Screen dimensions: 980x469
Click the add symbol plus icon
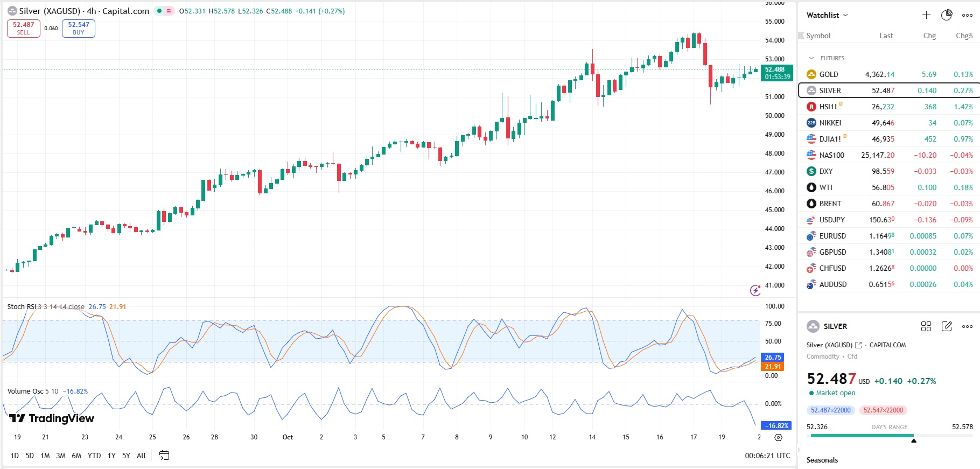pyautogui.click(x=926, y=15)
